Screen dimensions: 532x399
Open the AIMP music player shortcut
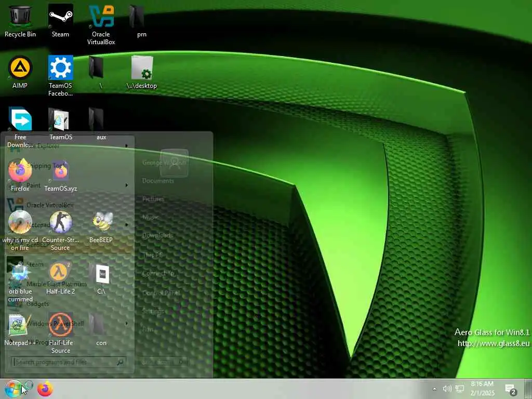20,72
